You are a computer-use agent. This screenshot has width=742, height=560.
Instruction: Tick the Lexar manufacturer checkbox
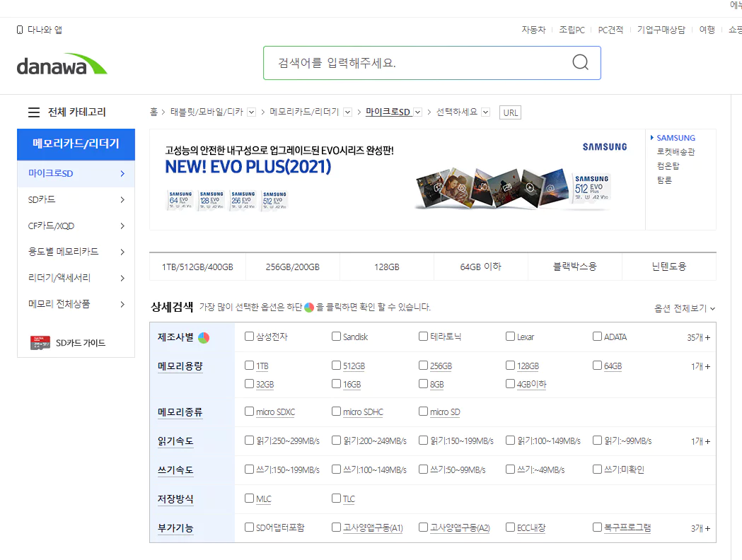tap(510, 337)
